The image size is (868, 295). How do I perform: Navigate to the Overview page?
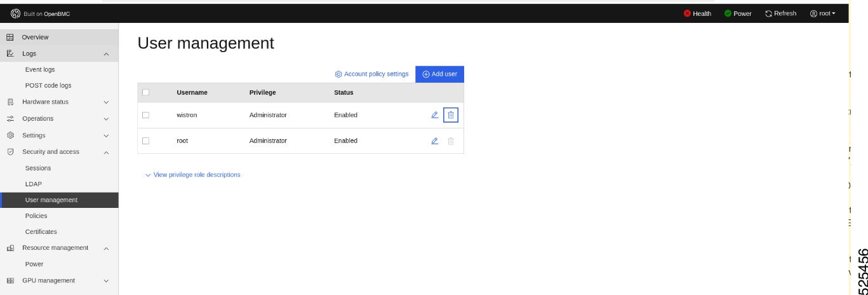click(x=36, y=37)
